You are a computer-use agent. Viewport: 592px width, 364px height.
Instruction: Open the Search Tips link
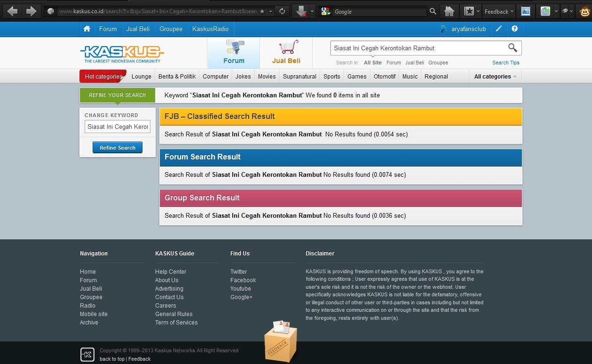pyautogui.click(x=506, y=63)
